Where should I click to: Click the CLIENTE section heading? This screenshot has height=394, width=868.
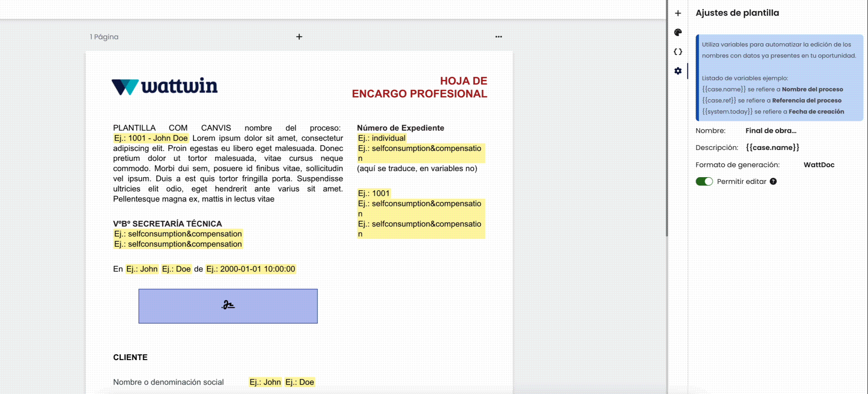pyautogui.click(x=130, y=357)
